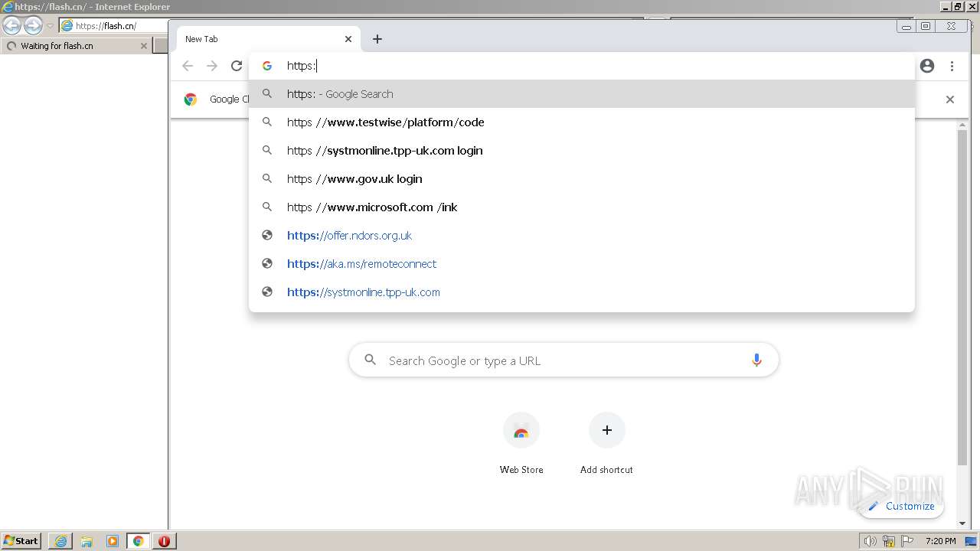The height and width of the screenshot is (551, 980).
Task: Open Windows Explorer folder taskbar icon
Action: pyautogui.click(x=87, y=541)
